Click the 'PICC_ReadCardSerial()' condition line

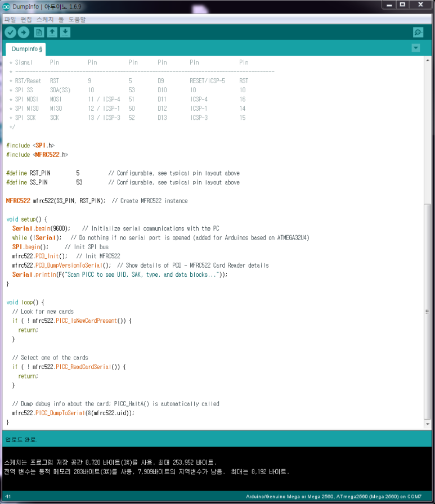[69, 367]
